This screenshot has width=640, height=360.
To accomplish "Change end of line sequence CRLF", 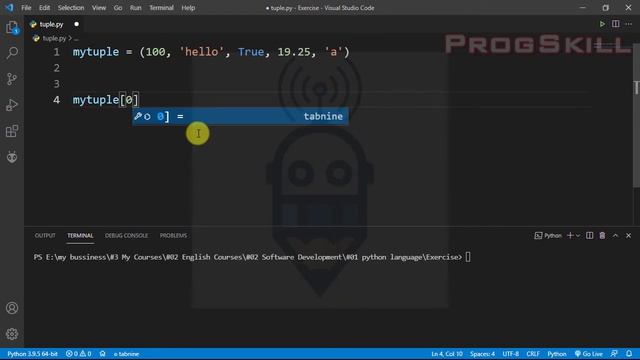I will [x=533, y=354].
